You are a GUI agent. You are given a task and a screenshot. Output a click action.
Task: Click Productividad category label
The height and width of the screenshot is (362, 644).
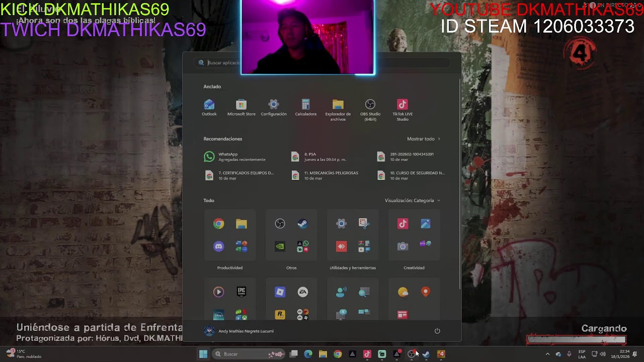tap(230, 268)
